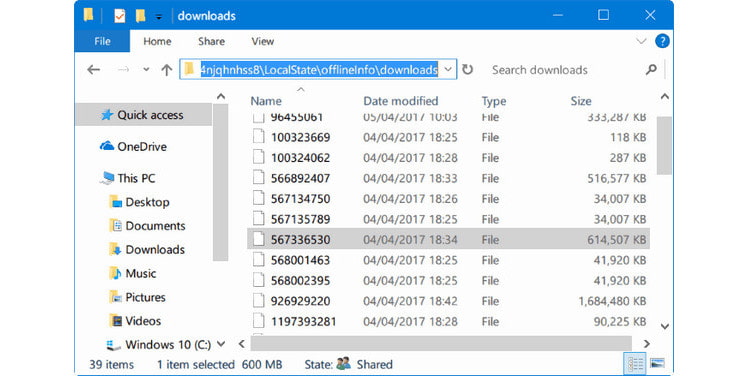Open the recent locations dropdown

point(146,70)
